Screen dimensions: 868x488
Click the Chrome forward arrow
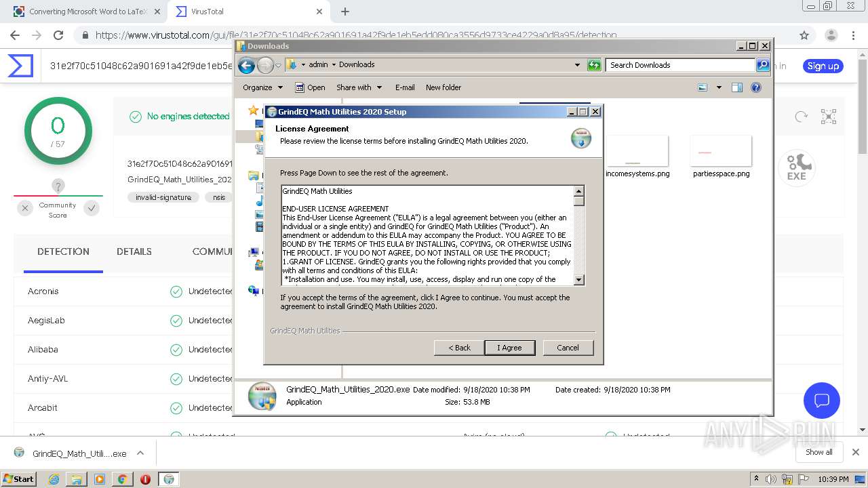(37, 35)
